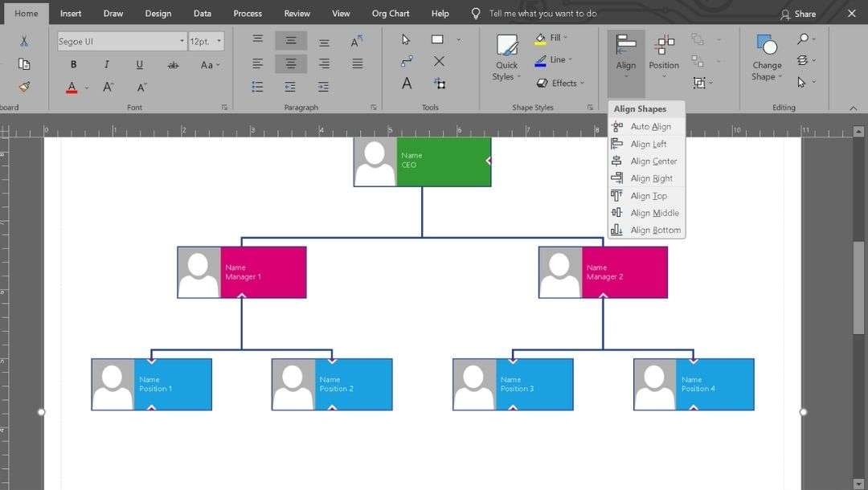Click the red Font Color swatch
The width and height of the screenshot is (868, 490).
(x=73, y=87)
